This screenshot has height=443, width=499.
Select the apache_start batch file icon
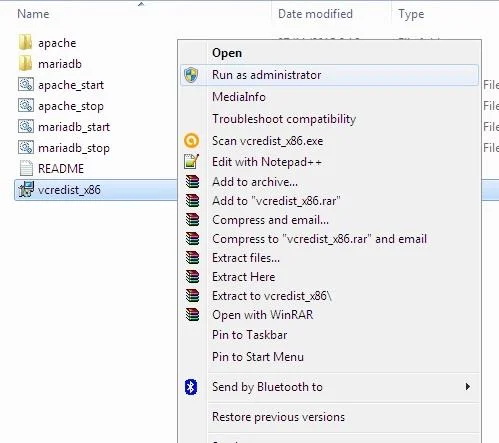pyautogui.click(x=26, y=85)
